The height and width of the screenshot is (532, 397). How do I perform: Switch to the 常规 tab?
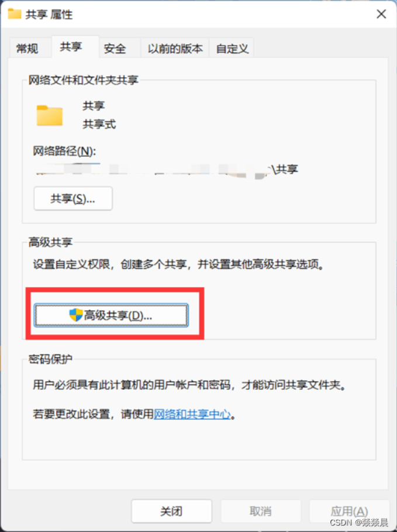click(27, 49)
